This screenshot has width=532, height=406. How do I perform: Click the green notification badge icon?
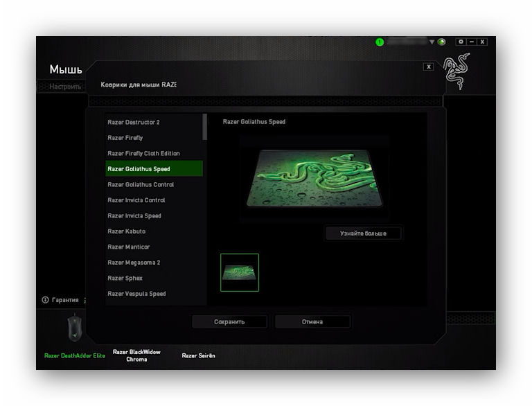coord(380,42)
